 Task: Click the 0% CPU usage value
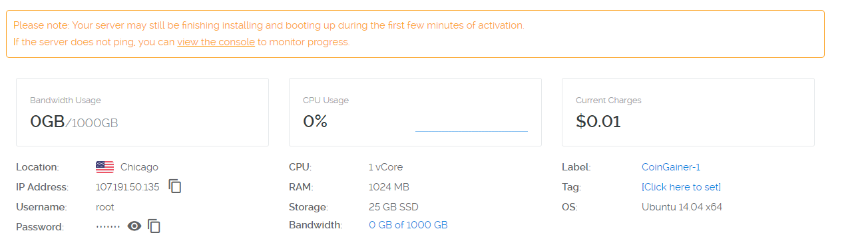[x=315, y=122]
